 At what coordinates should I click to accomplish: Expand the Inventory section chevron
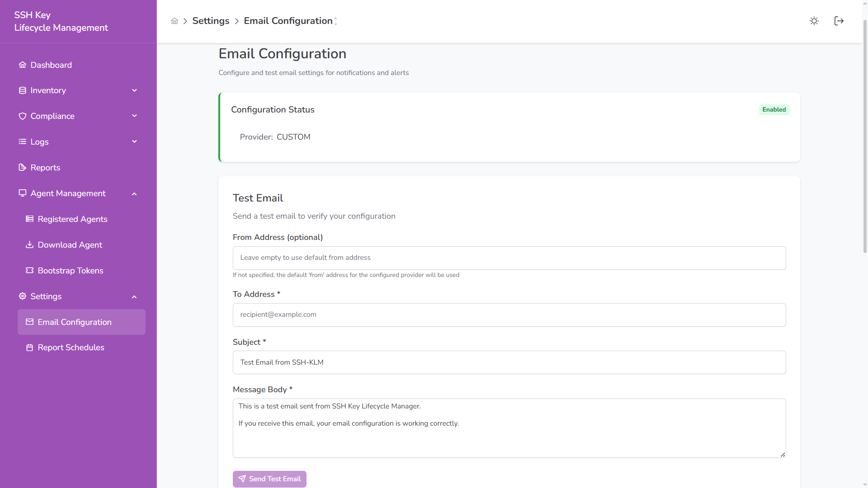coord(134,90)
